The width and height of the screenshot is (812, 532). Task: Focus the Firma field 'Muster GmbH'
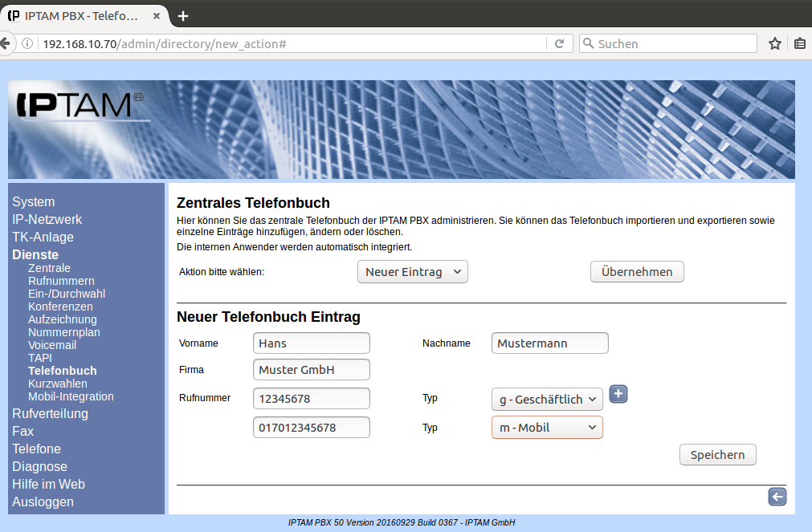pos(311,370)
